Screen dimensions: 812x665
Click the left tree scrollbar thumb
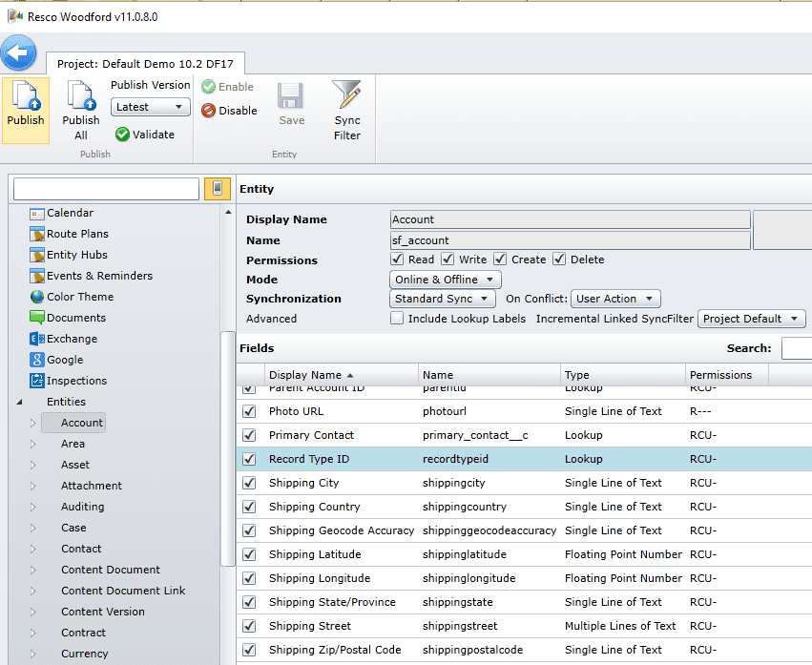coord(227,448)
